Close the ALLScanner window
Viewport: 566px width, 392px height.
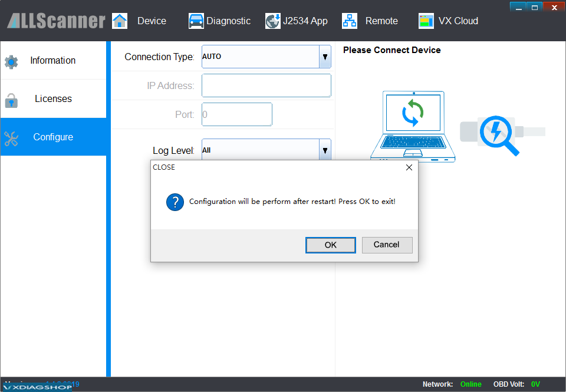pos(554,7)
